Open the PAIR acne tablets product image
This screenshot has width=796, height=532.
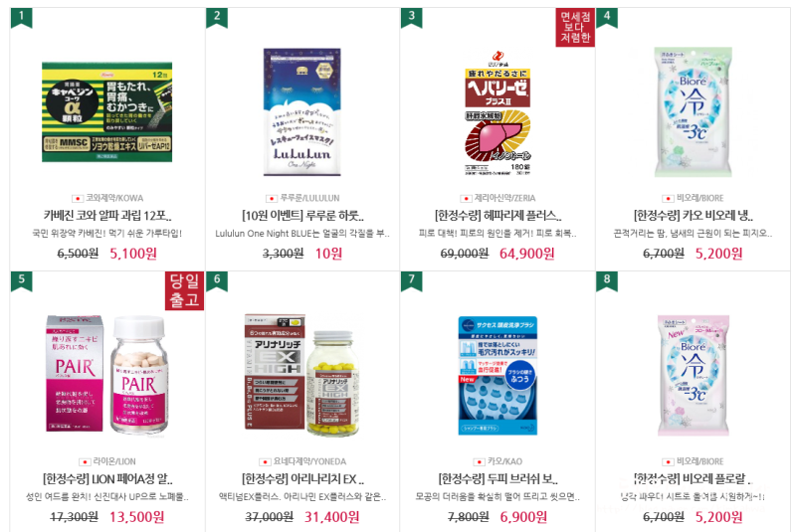(x=106, y=375)
